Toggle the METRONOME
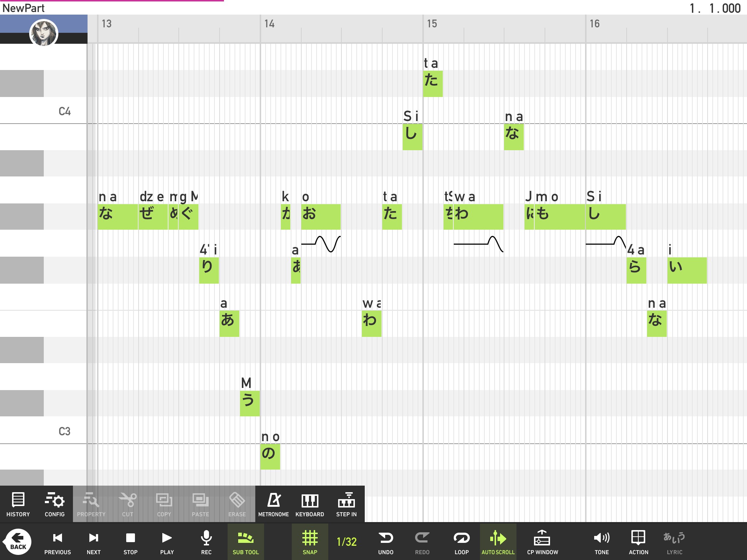 click(x=273, y=504)
